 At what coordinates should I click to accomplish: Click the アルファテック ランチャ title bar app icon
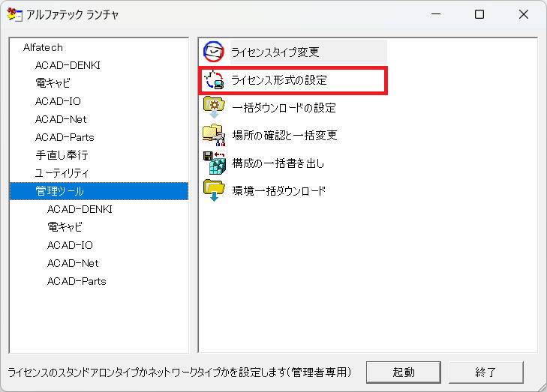(x=14, y=14)
